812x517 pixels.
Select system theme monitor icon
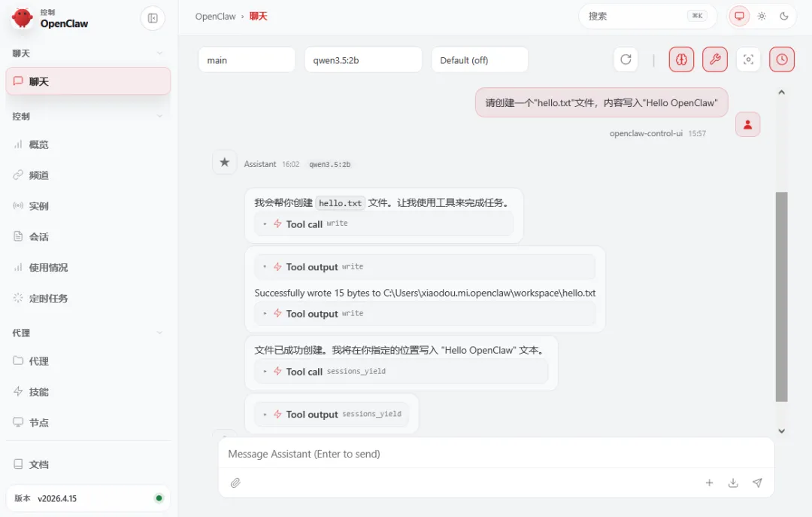pyautogui.click(x=740, y=16)
